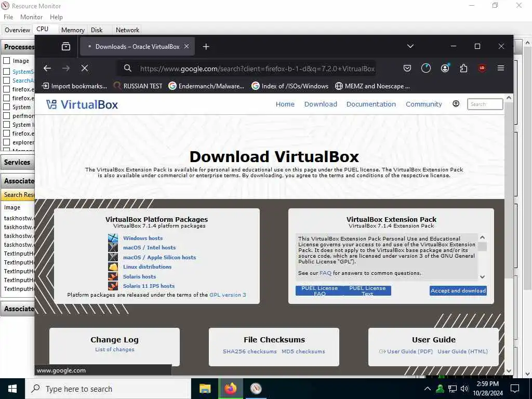Expand the Services section in Resource Monitor
This screenshot has width=532, height=399.
click(18, 162)
